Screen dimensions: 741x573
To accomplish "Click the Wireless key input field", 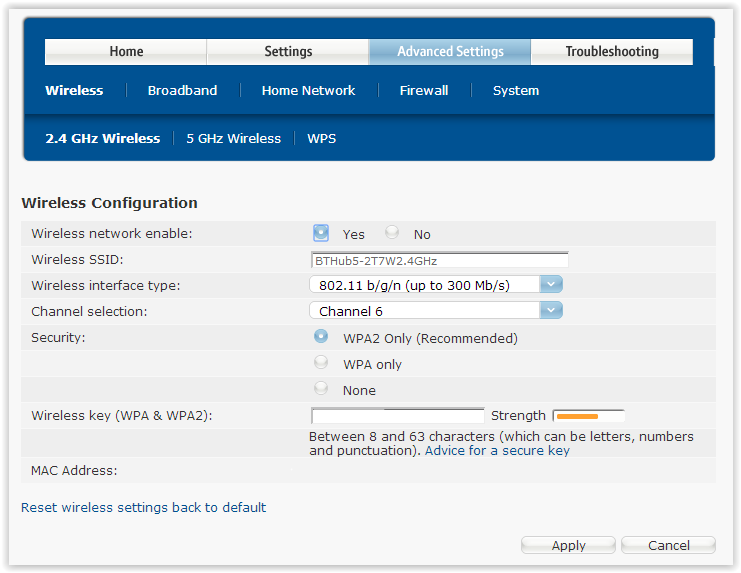I will (398, 416).
